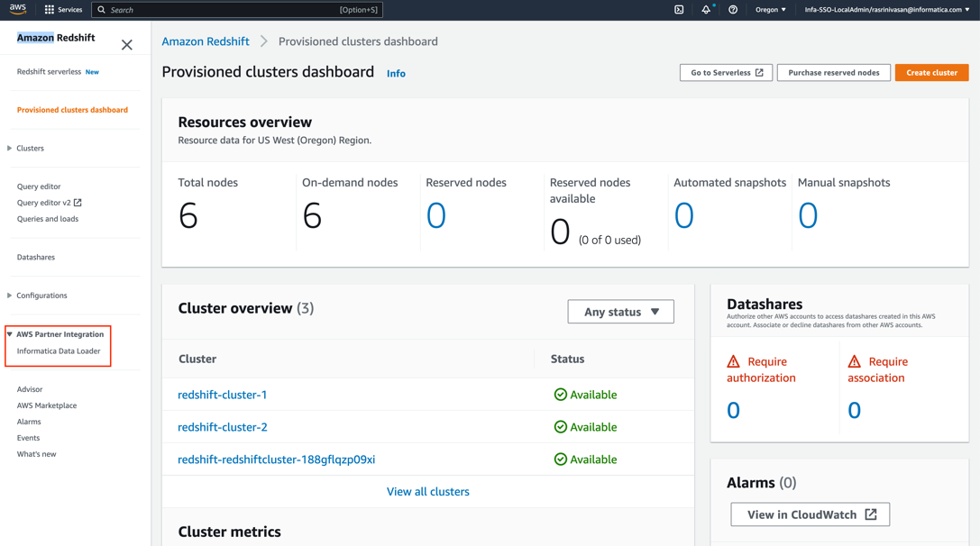Close the Amazon Redshift navigation panel
Image resolution: width=980 pixels, height=546 pixels.
[127, 44]
